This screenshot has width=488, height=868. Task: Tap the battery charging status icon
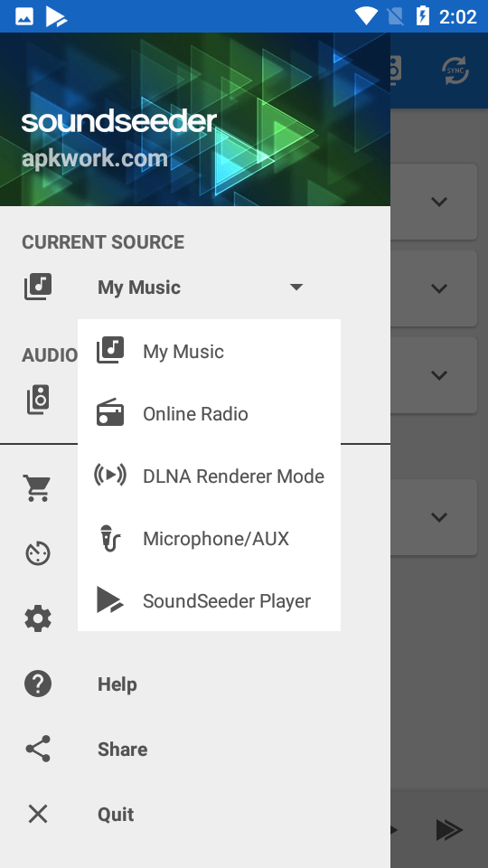[x=423, y=16]
